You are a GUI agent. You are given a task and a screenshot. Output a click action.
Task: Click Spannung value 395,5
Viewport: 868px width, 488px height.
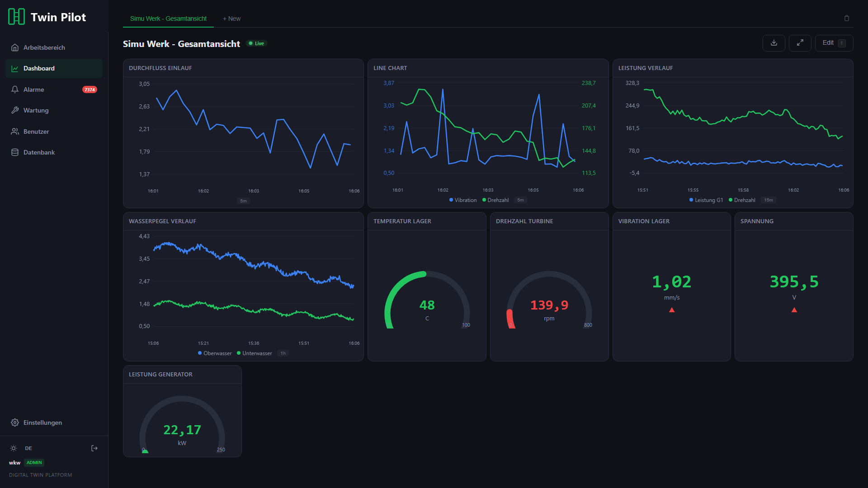(x=794, y=282)
